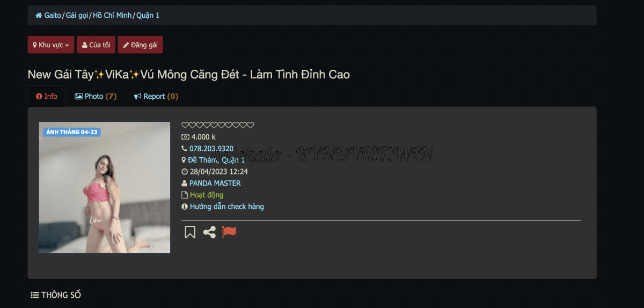The width and height of the screenshot is (644, 308).
Task: Go to Hồ Chí Minh breadcrumb
Action: pos(112,16)
